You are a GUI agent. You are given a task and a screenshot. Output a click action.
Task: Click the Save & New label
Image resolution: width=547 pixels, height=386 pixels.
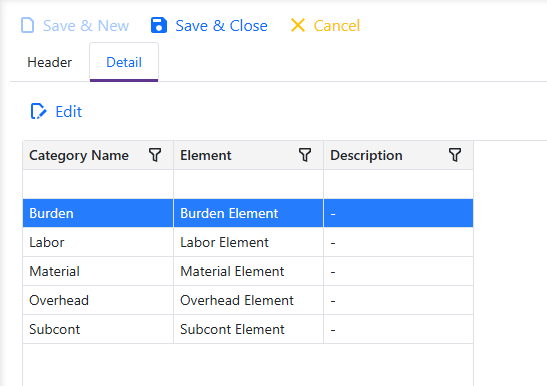point(86,26)
